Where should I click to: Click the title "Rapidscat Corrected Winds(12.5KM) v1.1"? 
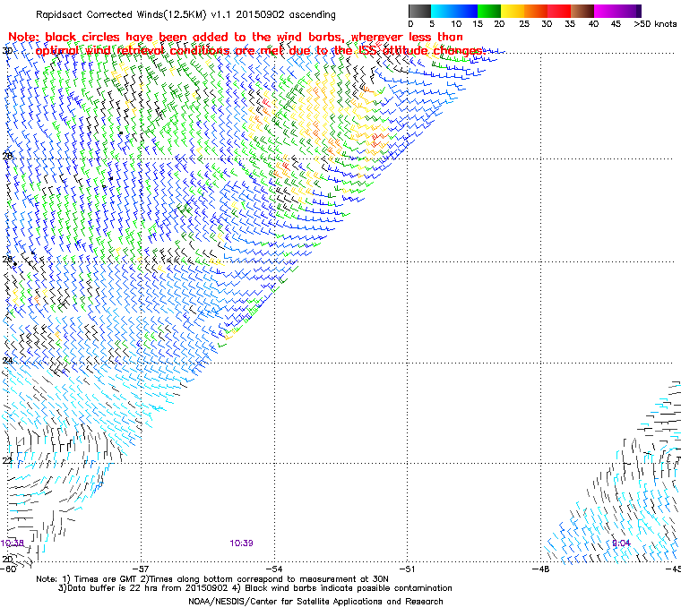[x=134, y=14]
